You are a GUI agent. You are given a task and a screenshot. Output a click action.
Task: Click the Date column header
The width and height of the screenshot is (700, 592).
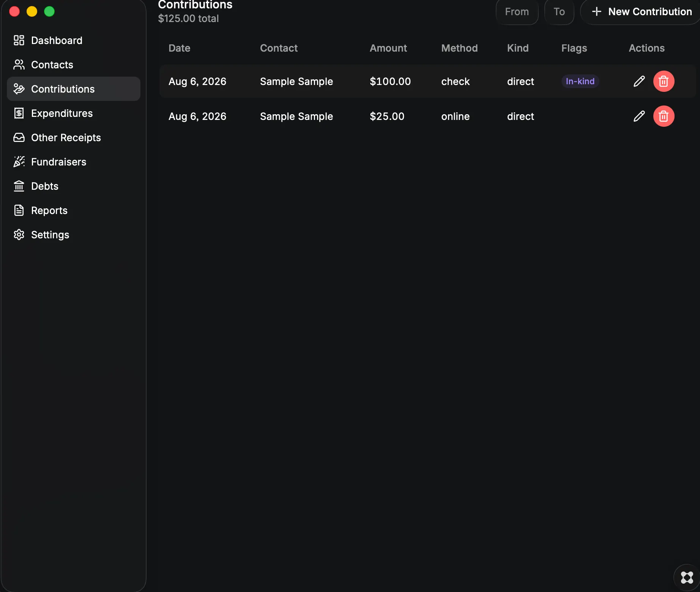pyautogui.click(x=179, y=48)
